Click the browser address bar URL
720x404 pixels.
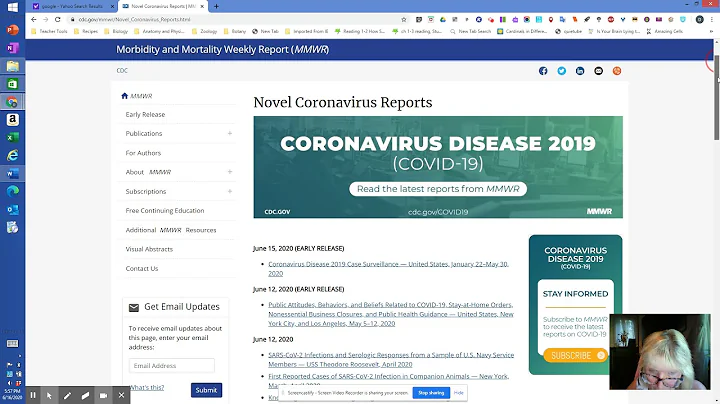134,19
